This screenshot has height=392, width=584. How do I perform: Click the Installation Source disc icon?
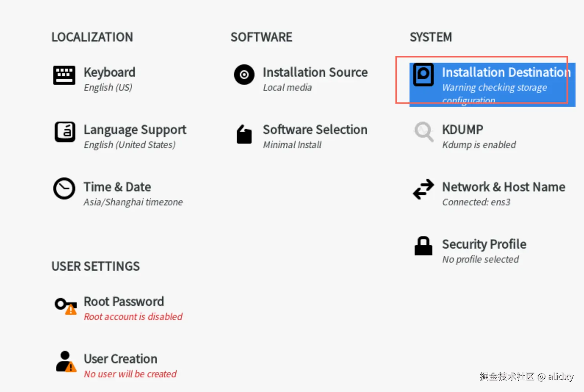coord(244,75)
